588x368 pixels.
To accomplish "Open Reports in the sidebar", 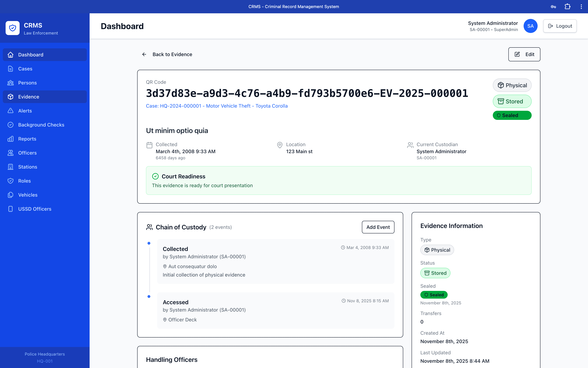I will pyautogui.click(x=45, y=139).
